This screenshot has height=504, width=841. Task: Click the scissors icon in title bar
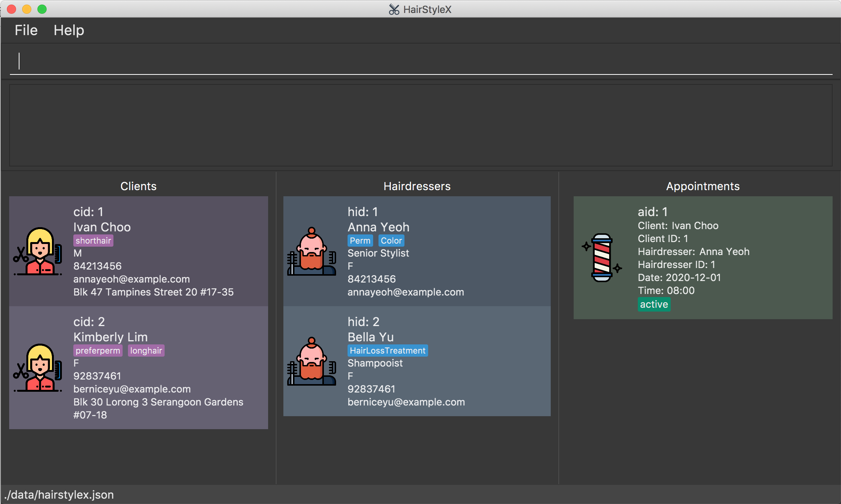click(394, 9)
